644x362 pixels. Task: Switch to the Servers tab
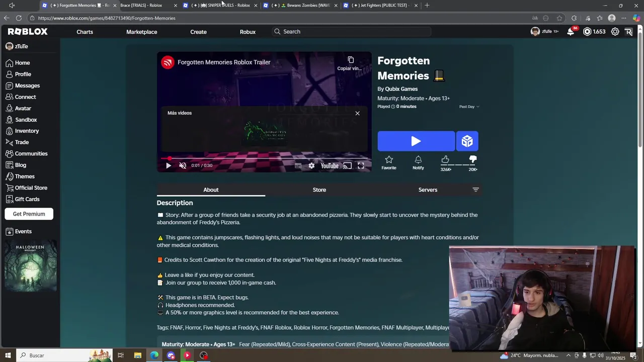(428, 190)
